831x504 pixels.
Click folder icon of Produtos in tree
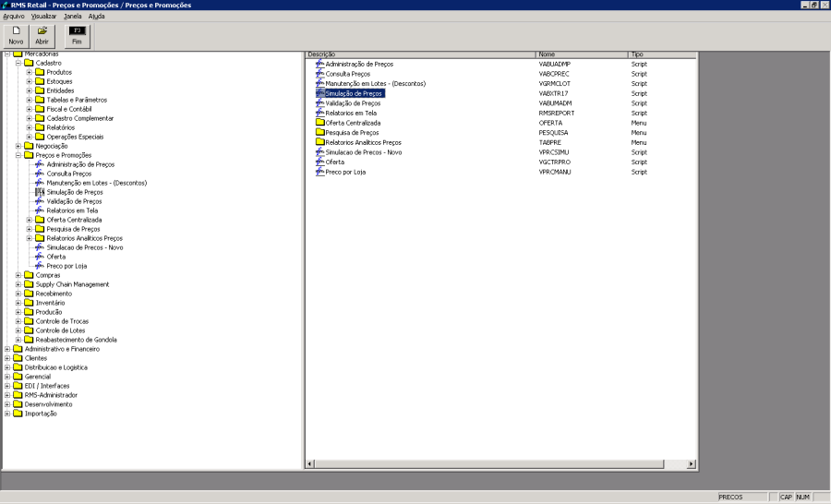[40, 72]
